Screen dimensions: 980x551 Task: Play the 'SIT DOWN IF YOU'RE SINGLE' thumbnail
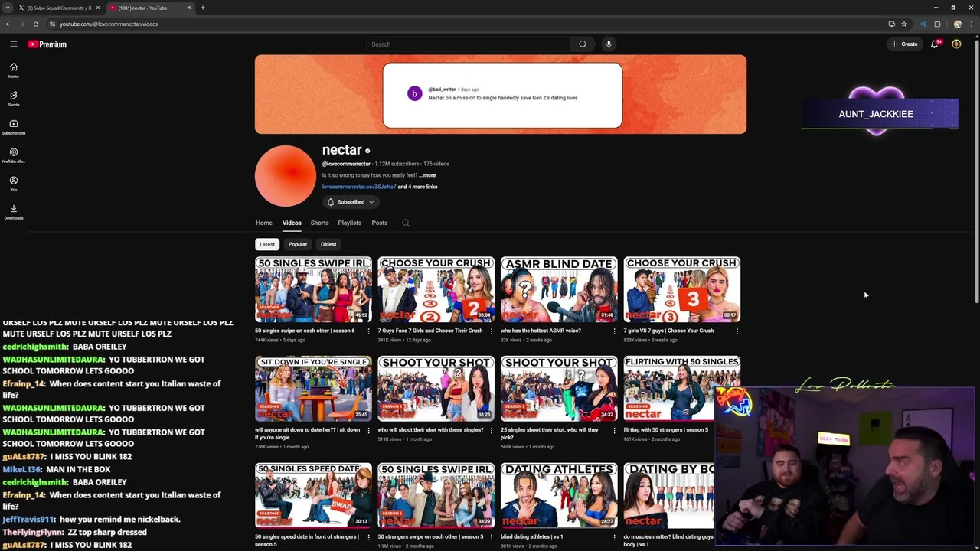pos(313,389)
